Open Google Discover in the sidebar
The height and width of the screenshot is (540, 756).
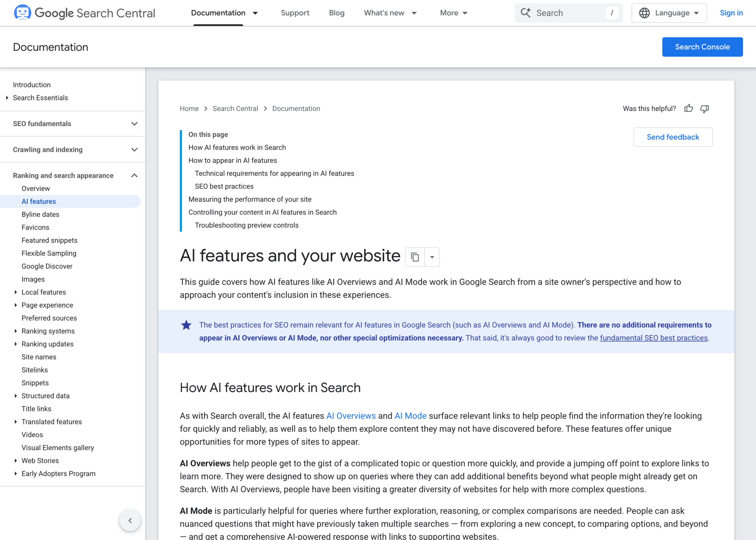pyautogui.click(x=47, y=266)
